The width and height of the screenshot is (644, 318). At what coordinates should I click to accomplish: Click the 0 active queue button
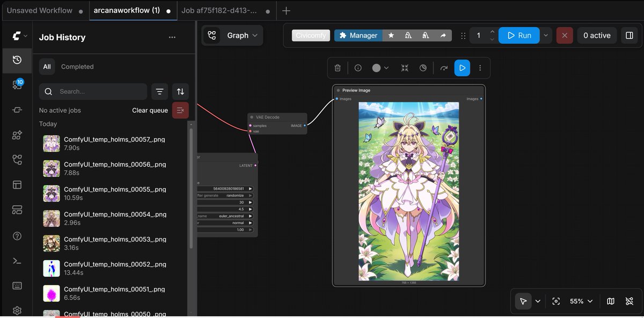tap(597, 35)
